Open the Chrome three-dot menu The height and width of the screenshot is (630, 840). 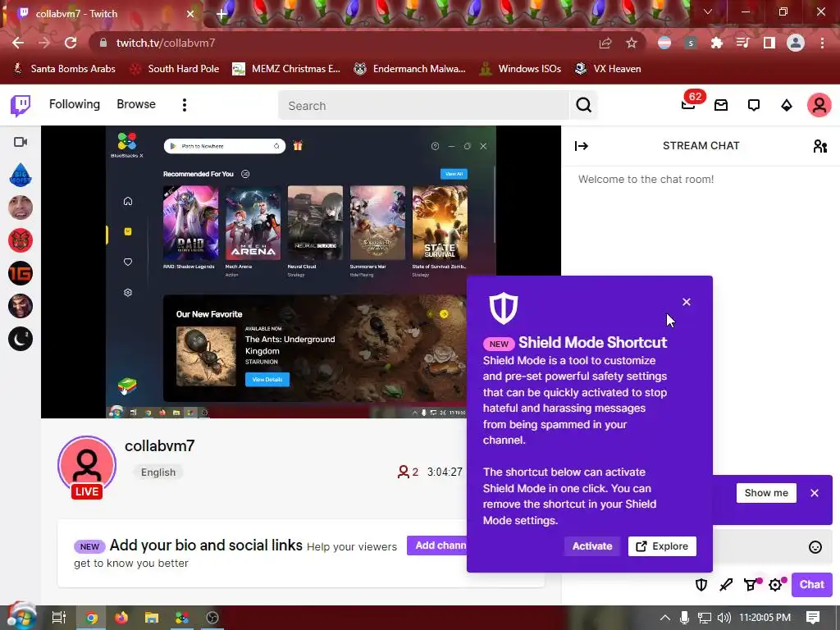coord(822,43)
